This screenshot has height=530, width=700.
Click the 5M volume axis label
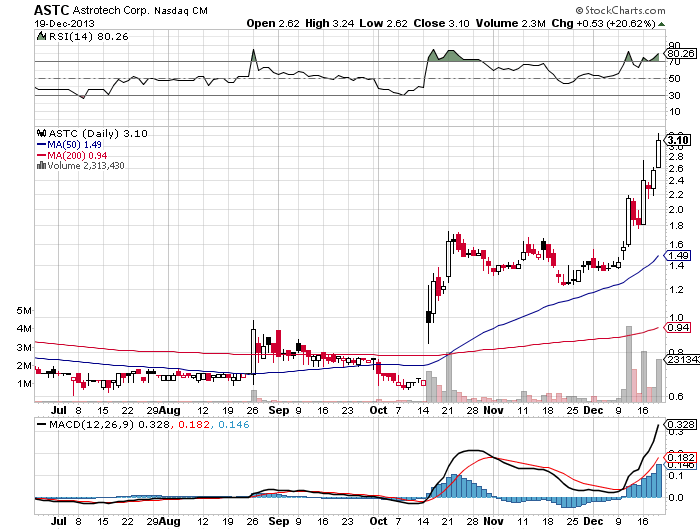[x=24, y=310]
